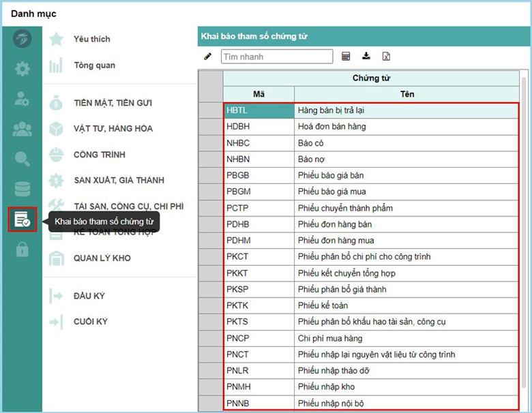532x413 pixels.
Task: Open the database sidebar icon
Action: point(23,189)
